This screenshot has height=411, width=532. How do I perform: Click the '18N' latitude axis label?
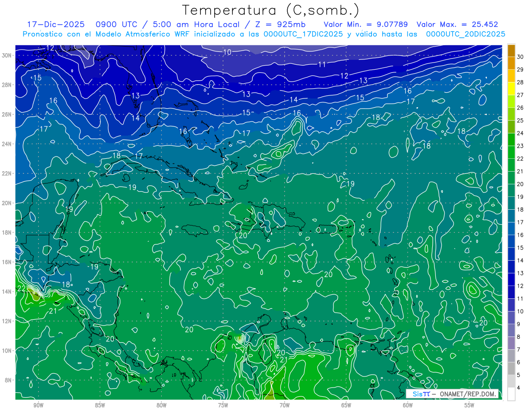[7, 232]
